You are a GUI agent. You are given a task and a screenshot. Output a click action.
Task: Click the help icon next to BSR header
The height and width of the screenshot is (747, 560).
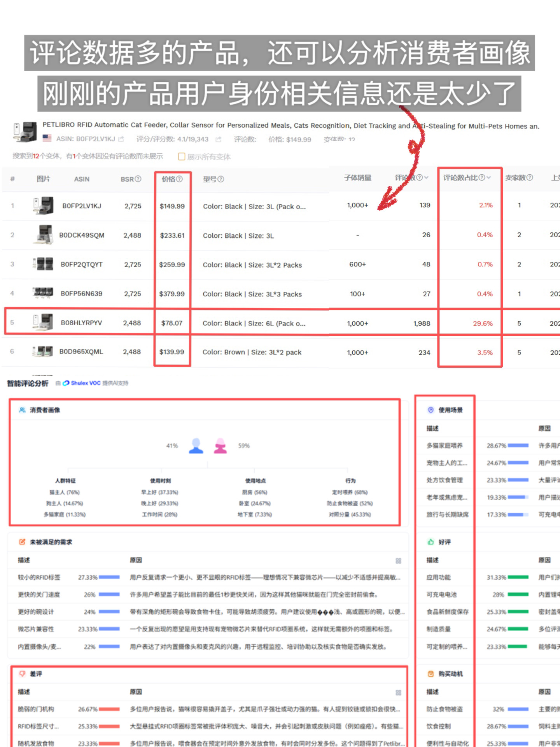138,179
